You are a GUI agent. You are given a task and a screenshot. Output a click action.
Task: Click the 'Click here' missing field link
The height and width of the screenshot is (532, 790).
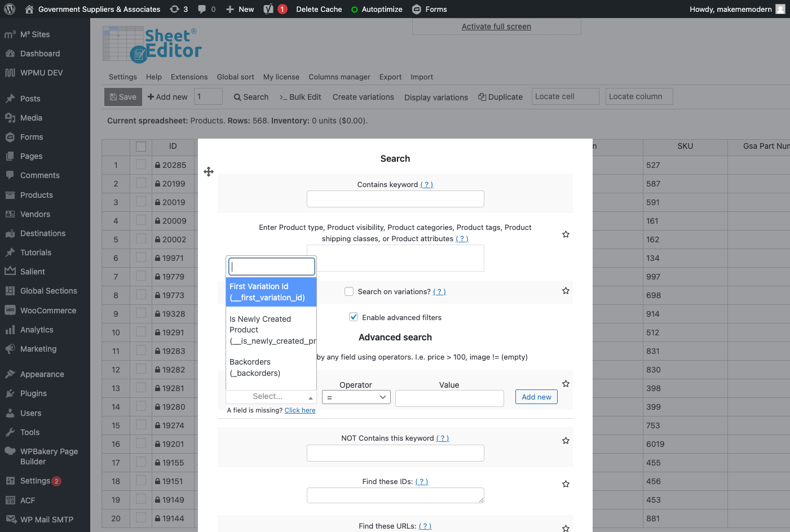[x=300, y=410]
